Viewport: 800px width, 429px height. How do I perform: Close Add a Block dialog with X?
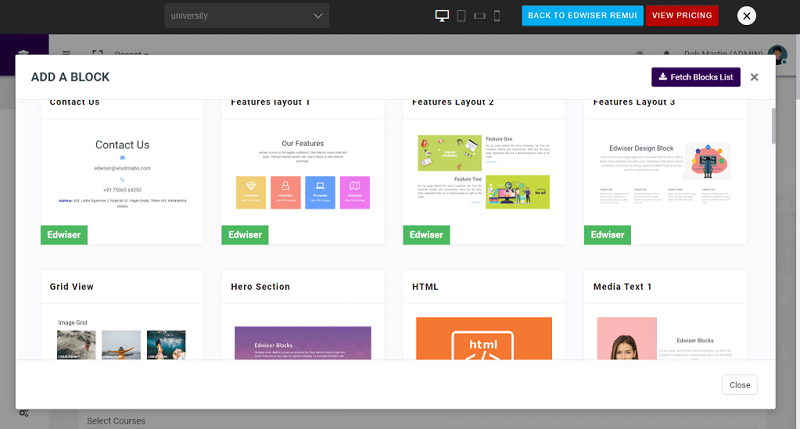coord(754,77)
